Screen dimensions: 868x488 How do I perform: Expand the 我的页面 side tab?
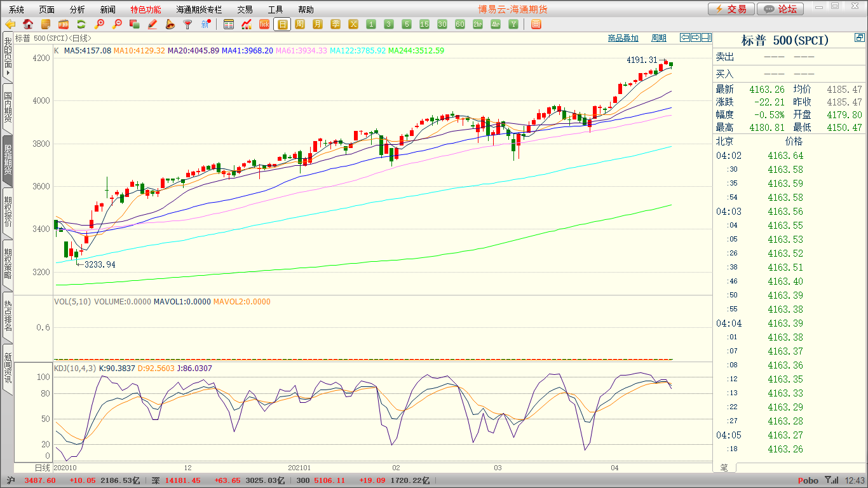coord(8,56)
